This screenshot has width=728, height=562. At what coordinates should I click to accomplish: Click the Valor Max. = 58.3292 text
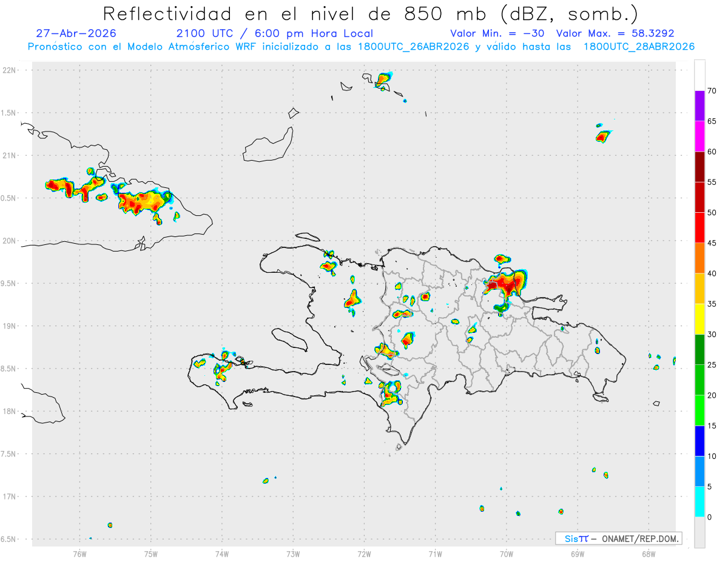616,33
